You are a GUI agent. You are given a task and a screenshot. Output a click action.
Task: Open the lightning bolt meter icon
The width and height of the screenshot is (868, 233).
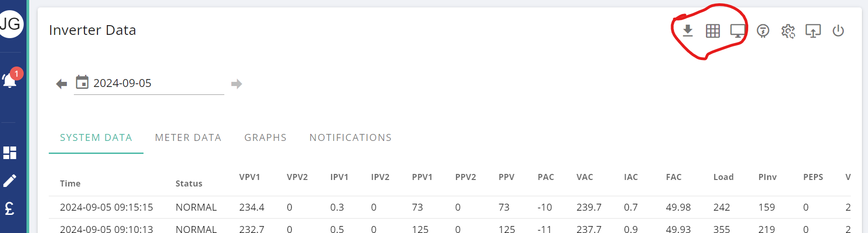click(x=763, y=31)
